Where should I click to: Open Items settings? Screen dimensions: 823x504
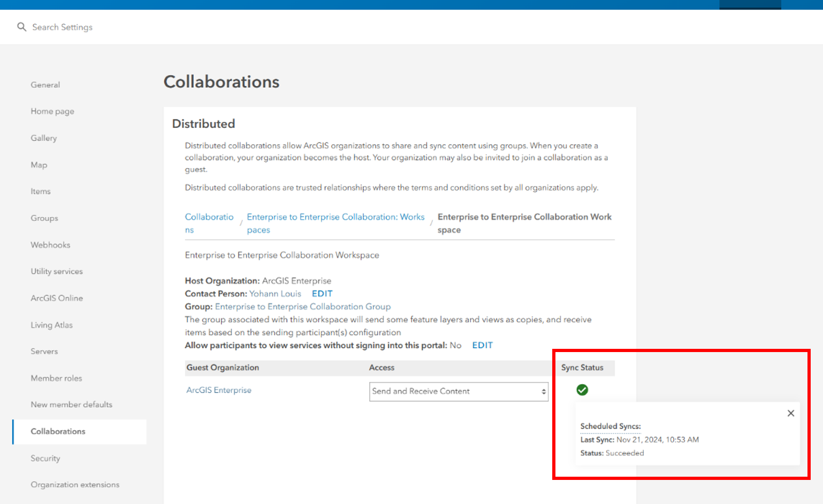(41, 192)
